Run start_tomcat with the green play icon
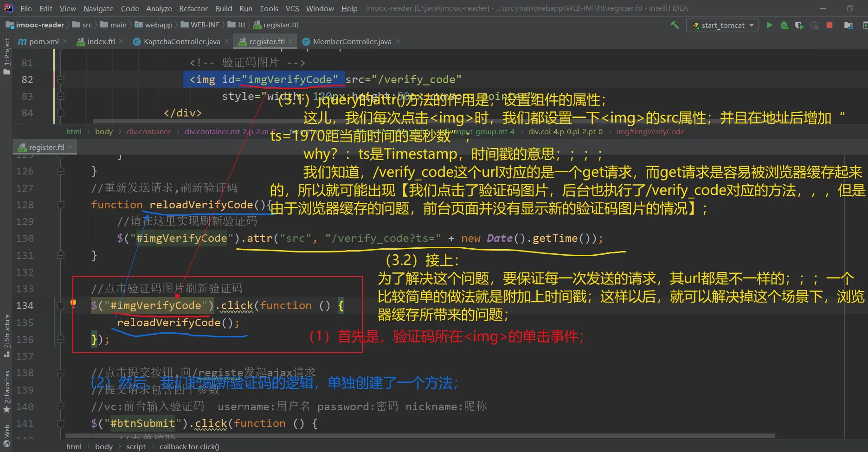This screenshot has width=868, height=452. coord(769,25)
